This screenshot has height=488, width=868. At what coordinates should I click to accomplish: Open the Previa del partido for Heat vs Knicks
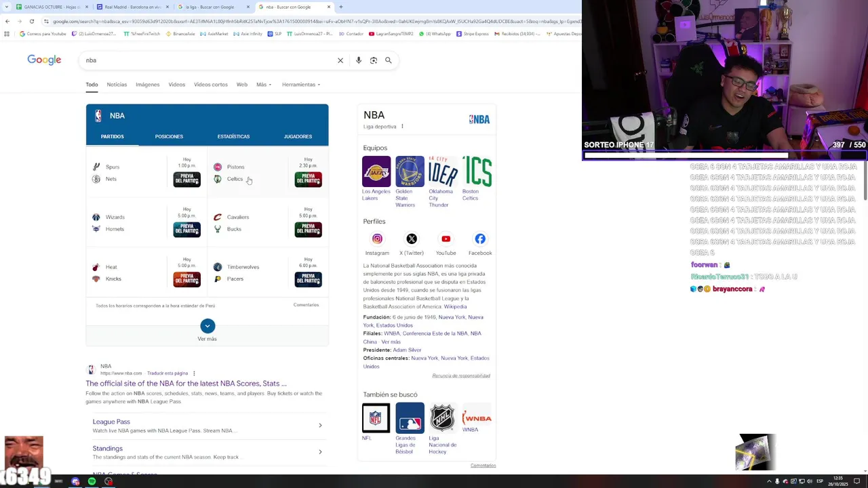186,279
